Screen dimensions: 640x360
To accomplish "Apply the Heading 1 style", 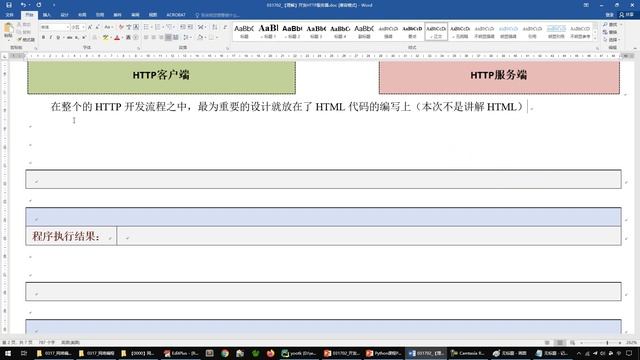I will (x=268, y=31).
